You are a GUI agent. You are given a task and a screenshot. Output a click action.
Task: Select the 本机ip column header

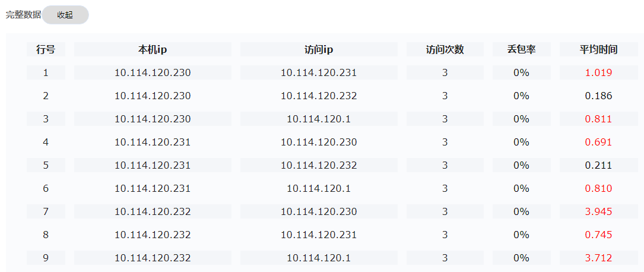(x=153, y=50)
